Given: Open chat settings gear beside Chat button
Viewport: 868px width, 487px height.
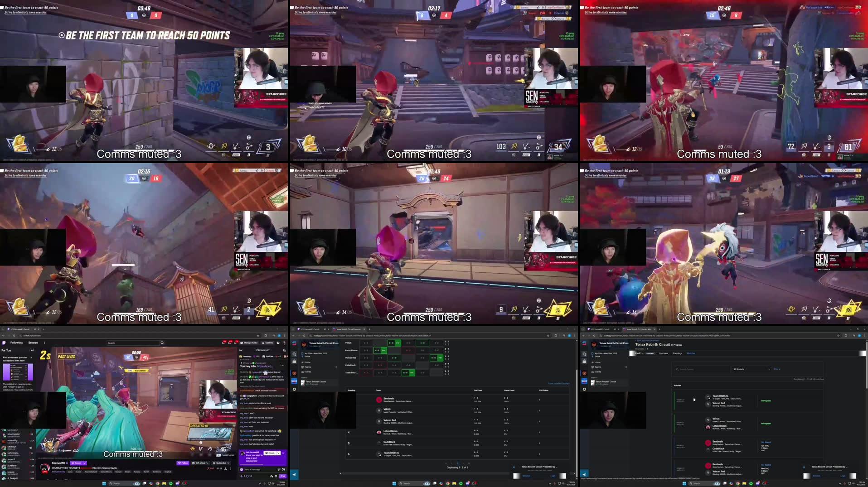Looking at the screenshot, I should tap(276, 476).
